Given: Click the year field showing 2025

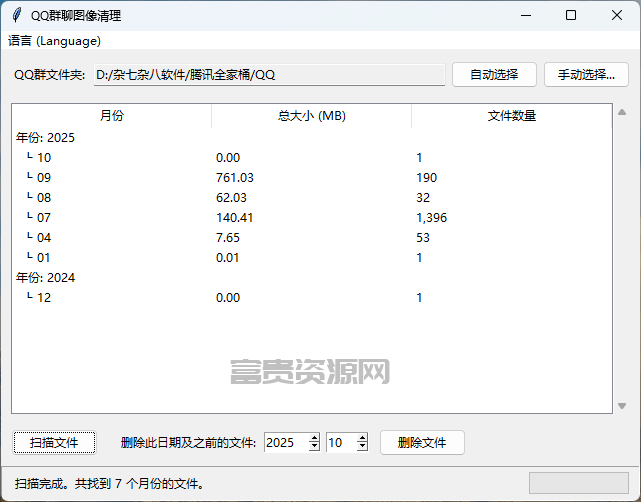Looking at the screenshot, I should [x=286, y=442].
